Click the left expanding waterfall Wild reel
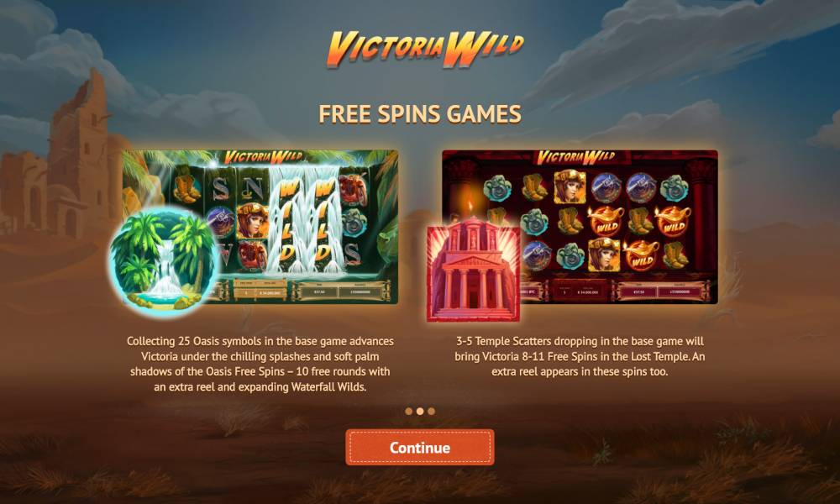Image resolution: width=840 pixels, height=504 pixels. click(287, 219)
